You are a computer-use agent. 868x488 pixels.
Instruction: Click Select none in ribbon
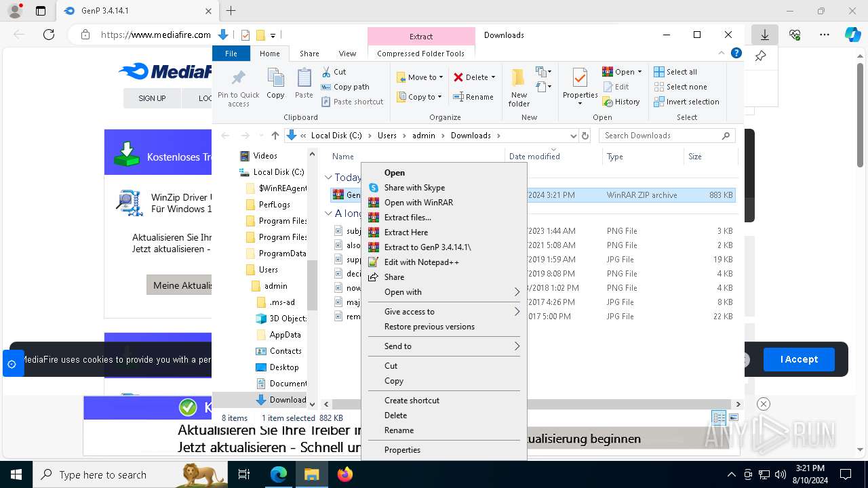pyautogui.click(x=680, y=87)
